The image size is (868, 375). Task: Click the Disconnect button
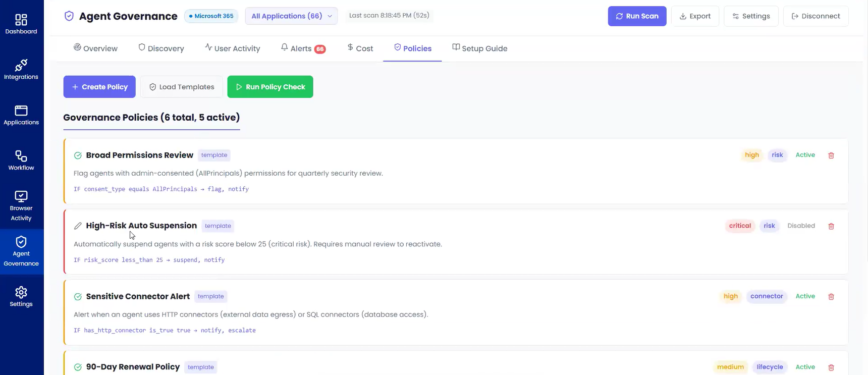click(x=816, y=16)
